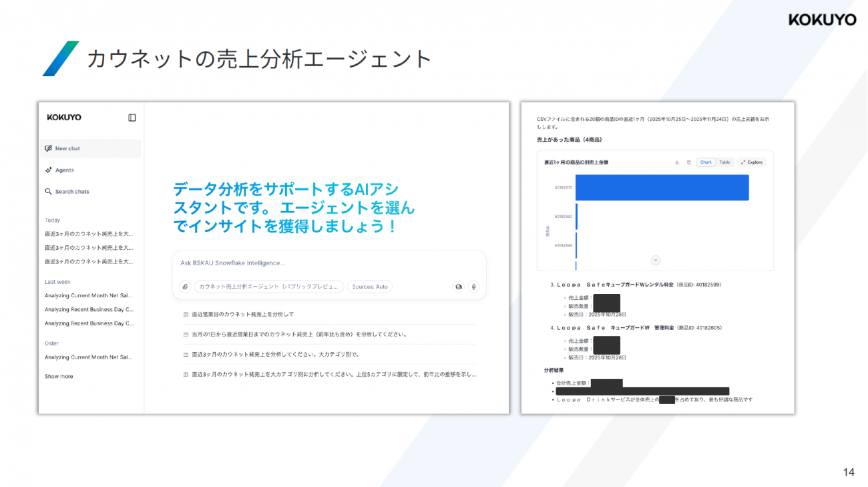Click the Explore button on the chart
Image resolution: width=868 pixels, height=487 pixels.
751,162
